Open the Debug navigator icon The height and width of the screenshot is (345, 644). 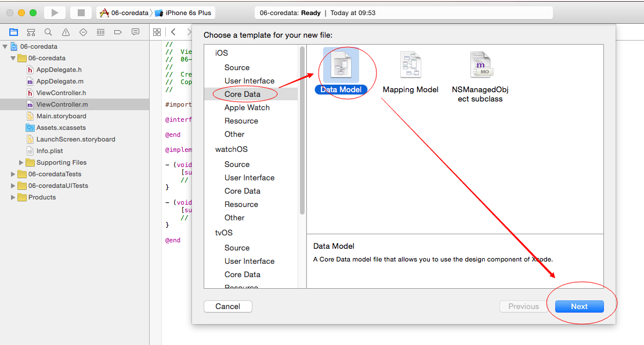(100, 32)
